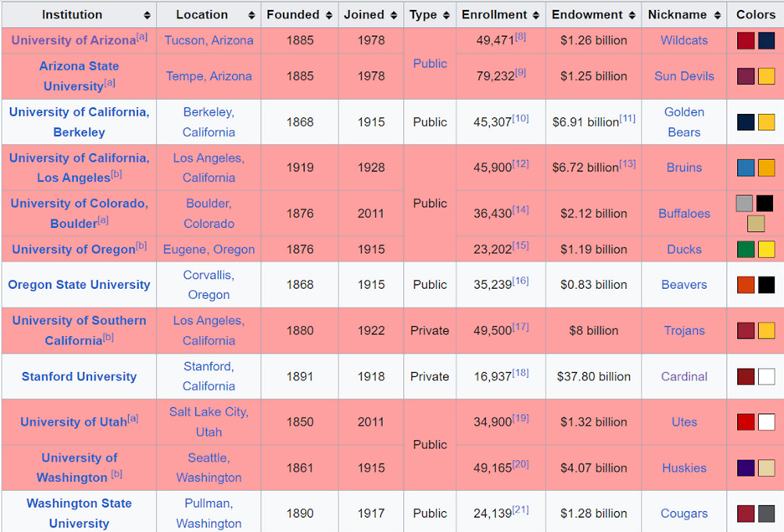Follow Seattle, Washington location link

pyautogui.click(x=209, y=467)
